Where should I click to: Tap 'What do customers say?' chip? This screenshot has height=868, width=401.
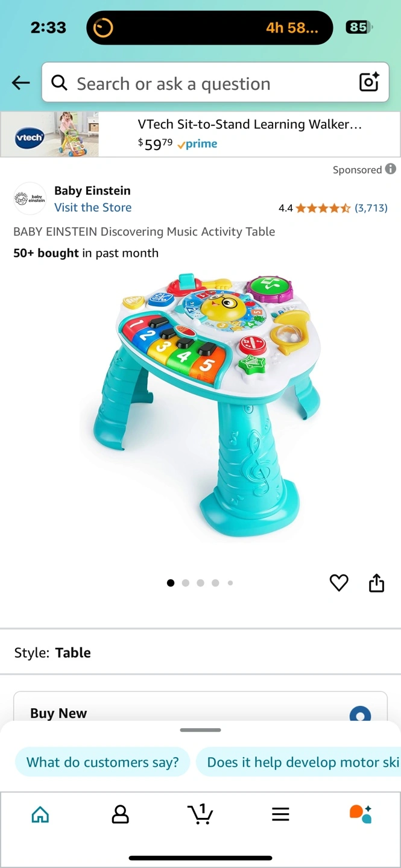103,762
